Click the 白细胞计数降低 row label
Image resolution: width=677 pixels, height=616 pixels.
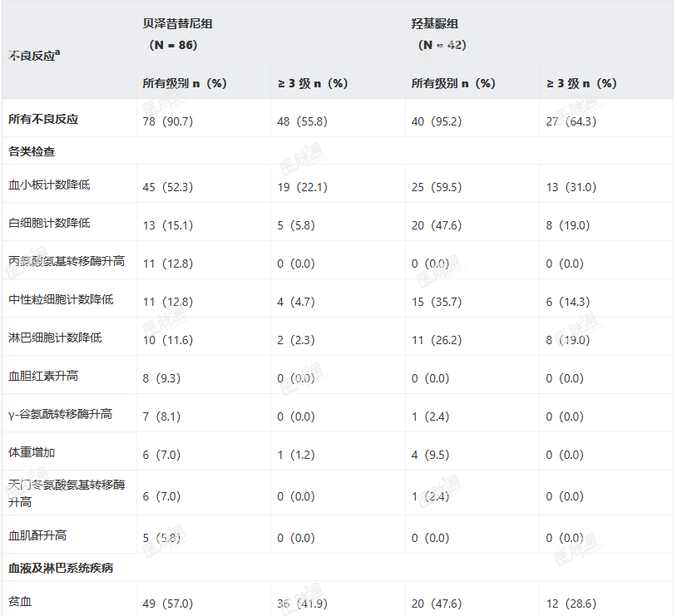click(x=49, y=223)
